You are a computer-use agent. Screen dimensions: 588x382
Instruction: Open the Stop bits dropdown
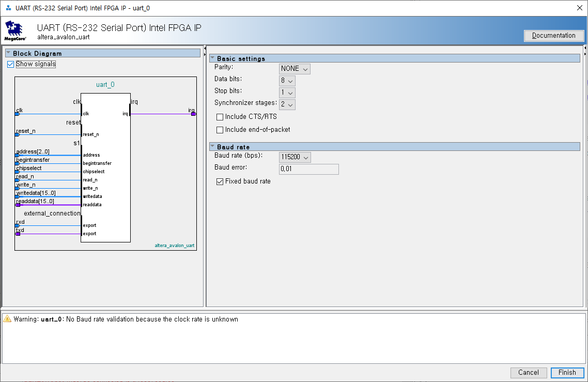[x=287, y=93]
